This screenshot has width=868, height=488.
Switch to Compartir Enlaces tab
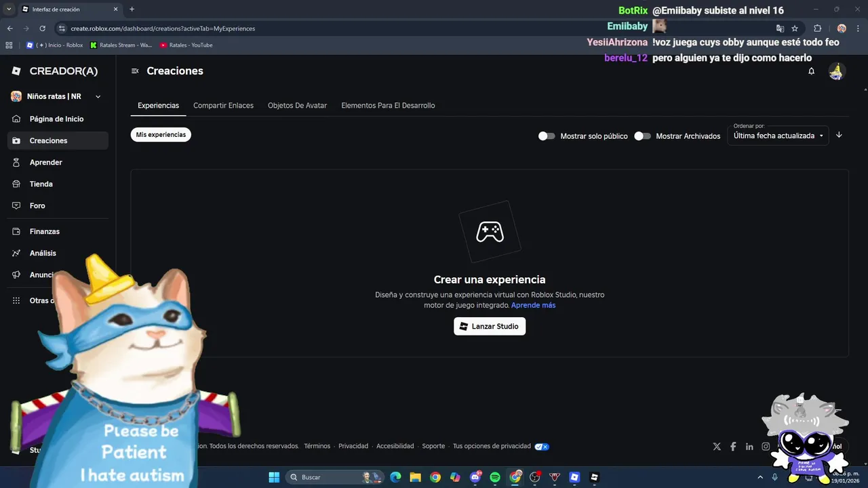click(x=223, y=106)
